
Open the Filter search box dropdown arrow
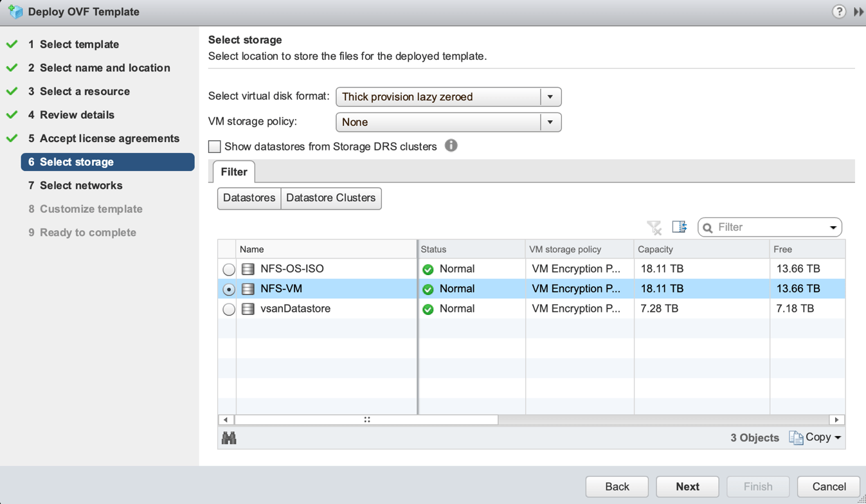coord(833,228)
